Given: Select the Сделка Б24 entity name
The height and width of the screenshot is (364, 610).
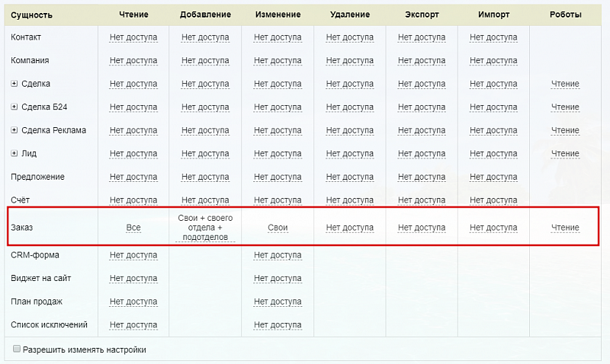Looking at the screenshot, I should (44, 107).
